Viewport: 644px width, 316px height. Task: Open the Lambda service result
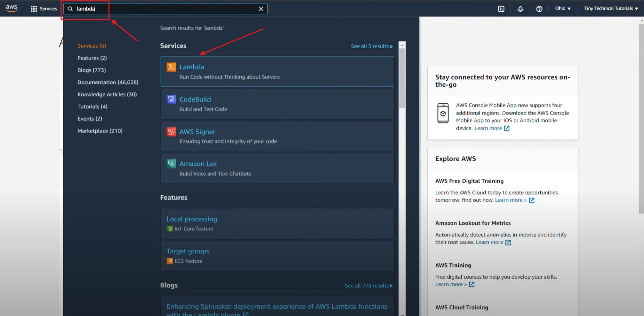coord(192,67)
